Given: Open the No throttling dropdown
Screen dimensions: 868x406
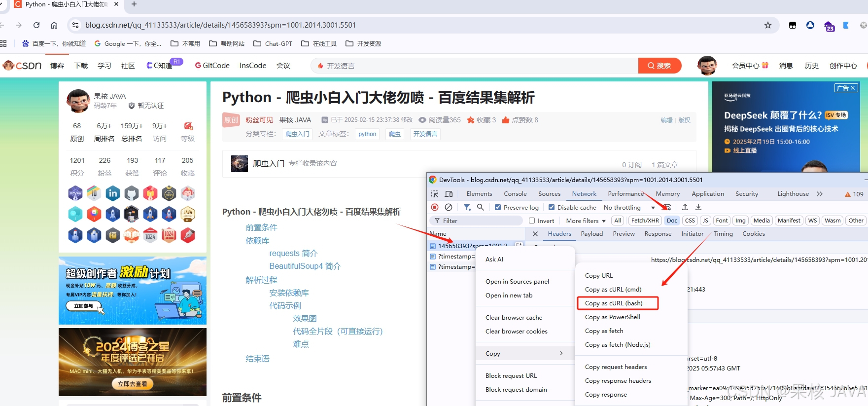Looking at the screenshot, I should (629, 207).
